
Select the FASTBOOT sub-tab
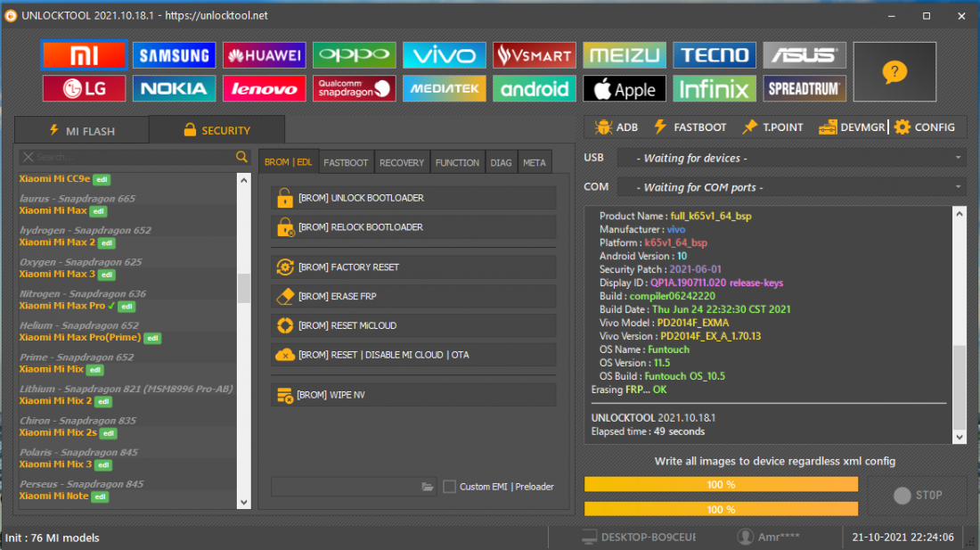coord(346,162)
